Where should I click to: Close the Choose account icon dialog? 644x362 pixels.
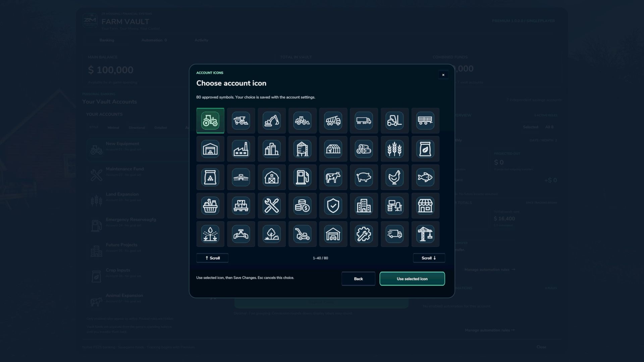[443, 75]
